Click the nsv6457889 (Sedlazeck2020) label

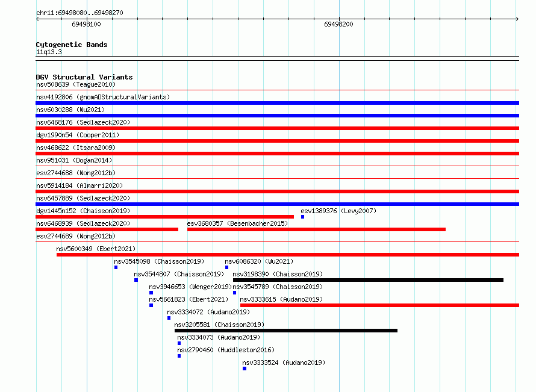(83, 198)
